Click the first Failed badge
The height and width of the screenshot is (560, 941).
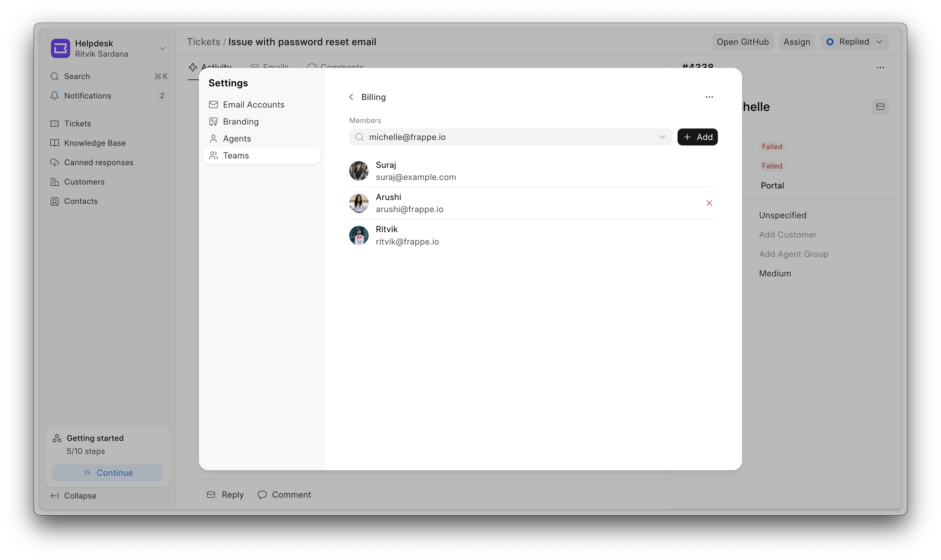pos(772,146)
